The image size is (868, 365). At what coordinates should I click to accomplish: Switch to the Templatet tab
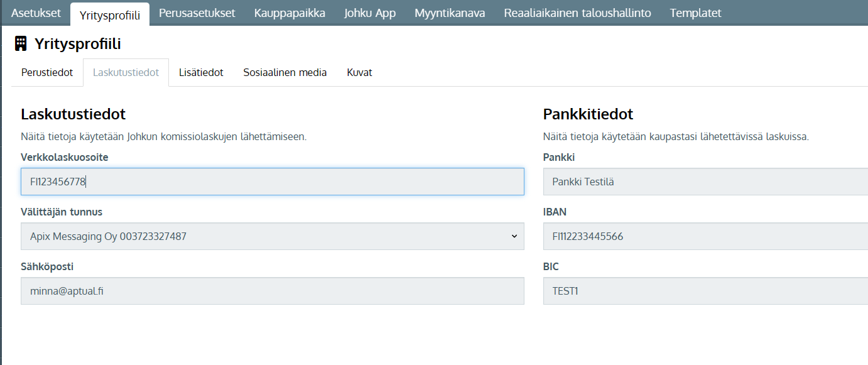coord(695,13)
